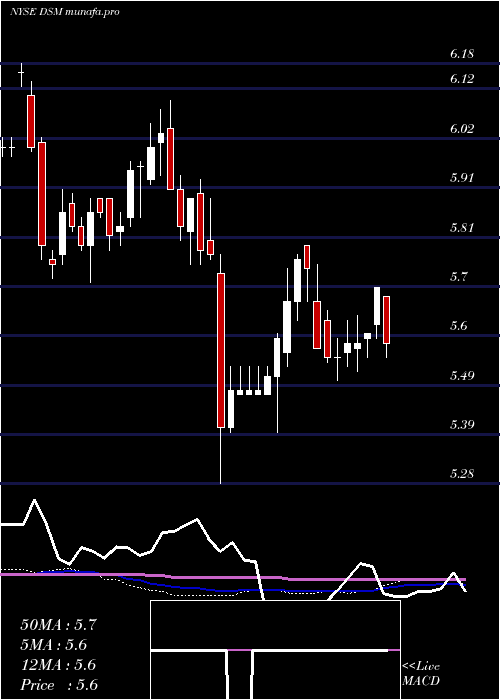Click the NYSE DSM munafa.pro title
This screenshot has height=700, width=500.
coord(64,12)
